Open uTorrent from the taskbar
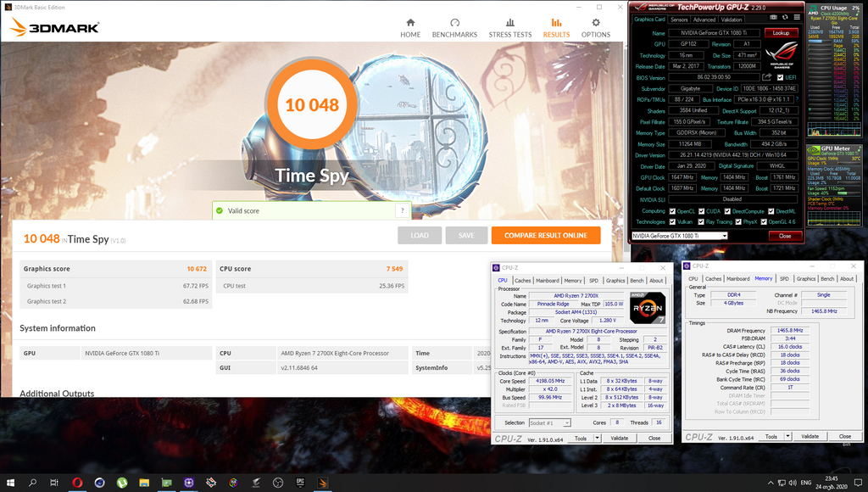868x492 pixels. [x=122, y=483]
